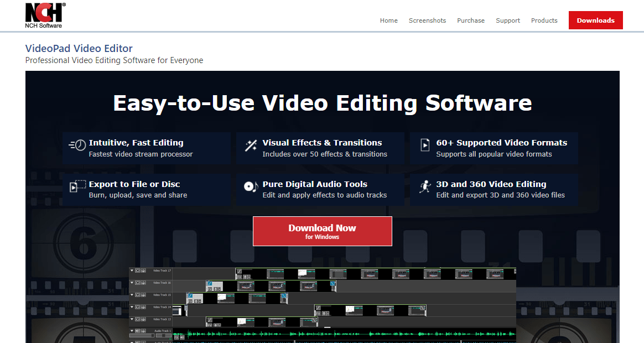Click the 3D and 360 Video Editing heading

coord(491,184)
